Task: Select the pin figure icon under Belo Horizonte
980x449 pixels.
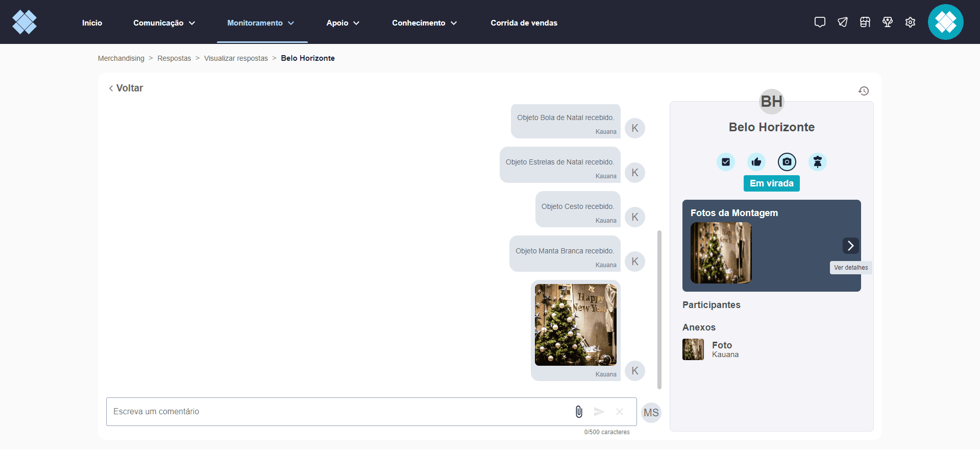Action: pos(818,162)
